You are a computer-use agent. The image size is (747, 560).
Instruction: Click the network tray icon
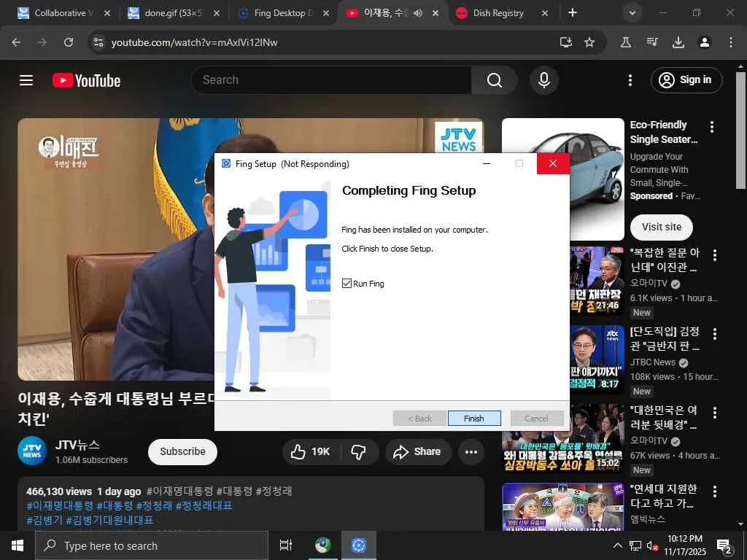(x=635, y=545)
